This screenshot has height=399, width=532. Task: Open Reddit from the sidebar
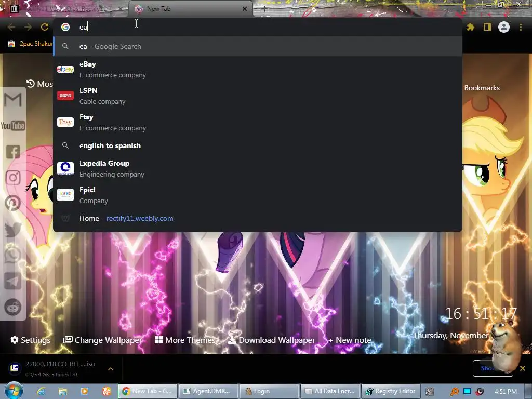point(13,307)
